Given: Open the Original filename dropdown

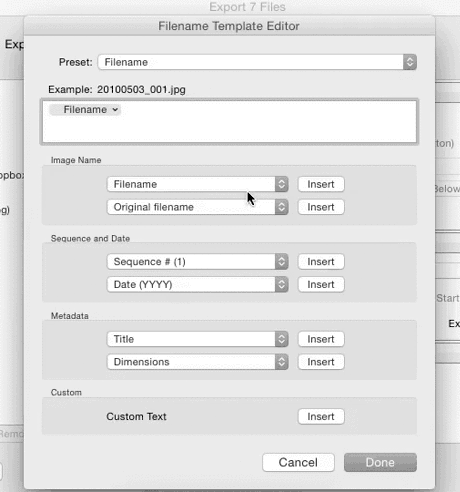Looking at the screenshot, I should pos(197,207).
